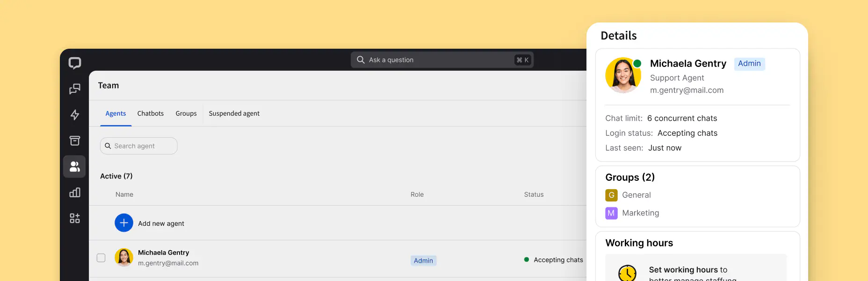Viewport: 868px width, 281px height.
Task: Open the Reports bar chart icon
Action: 75,192
